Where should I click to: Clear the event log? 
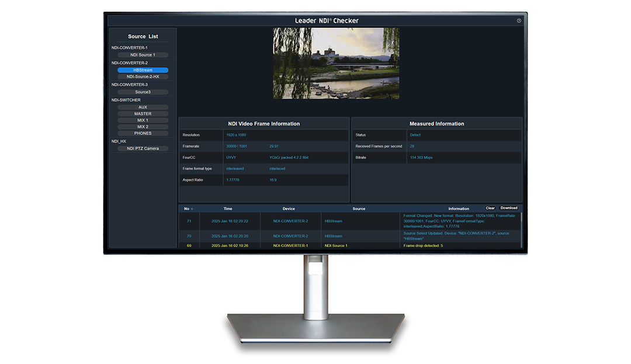[x=490, y=208]
